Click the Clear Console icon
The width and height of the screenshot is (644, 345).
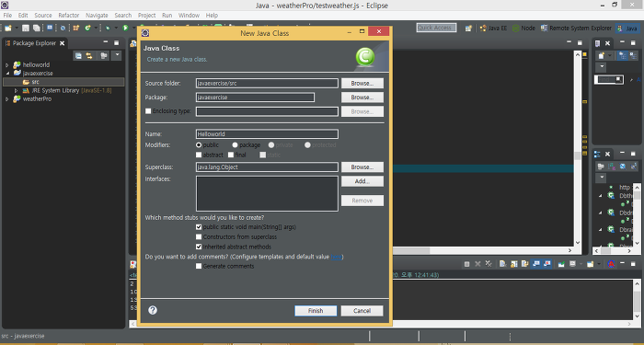point(502,264)
